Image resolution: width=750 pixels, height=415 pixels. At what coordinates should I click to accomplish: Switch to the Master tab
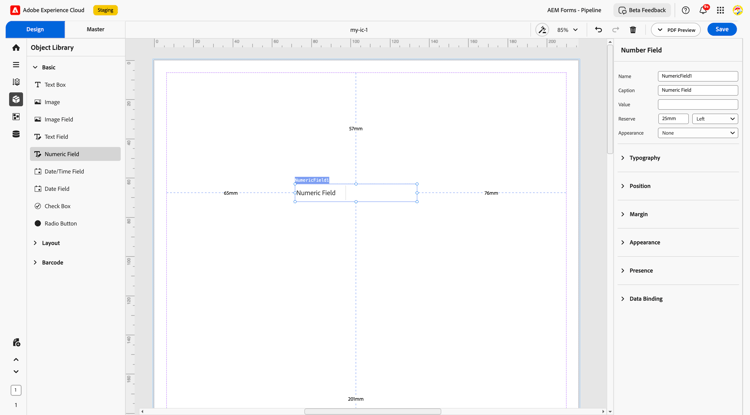95,30
